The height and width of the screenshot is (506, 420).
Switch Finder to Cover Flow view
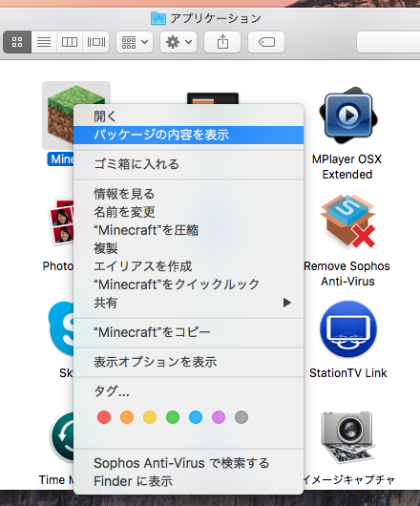click(95, 42)
